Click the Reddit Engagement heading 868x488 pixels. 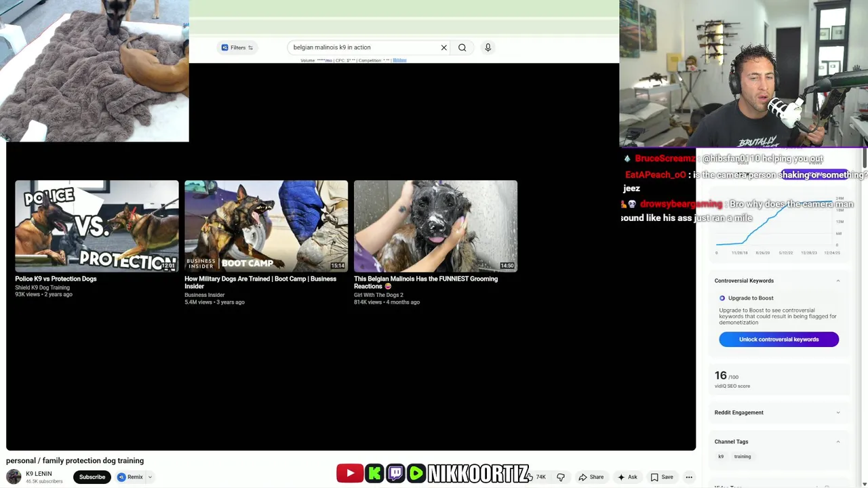(738, 413)
